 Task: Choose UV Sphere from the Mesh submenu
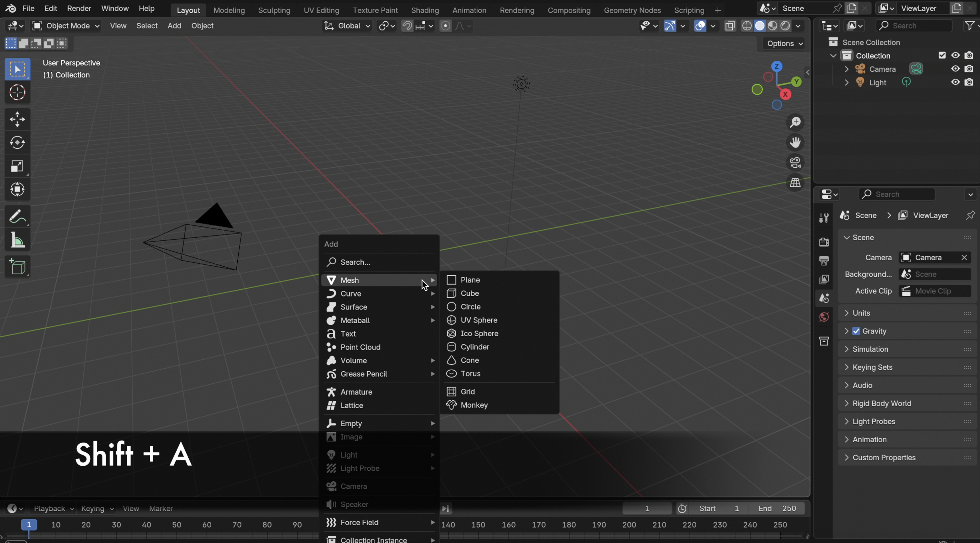click(479, 320)
